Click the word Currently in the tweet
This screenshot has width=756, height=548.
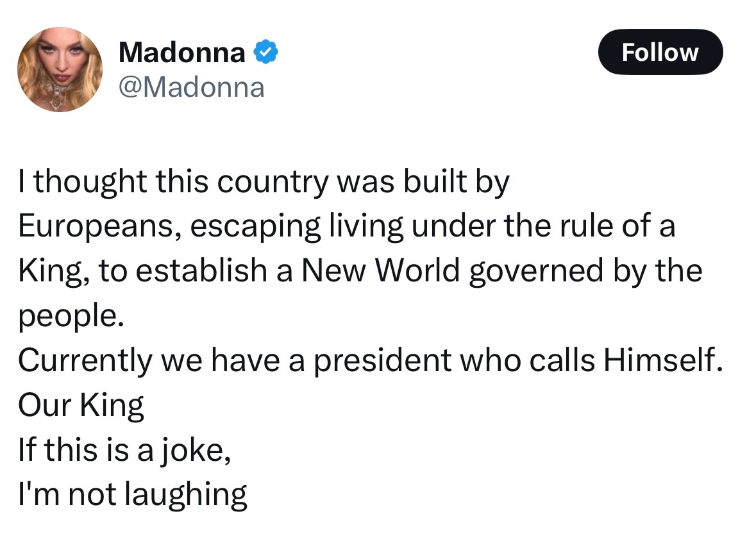pos(85,361)
